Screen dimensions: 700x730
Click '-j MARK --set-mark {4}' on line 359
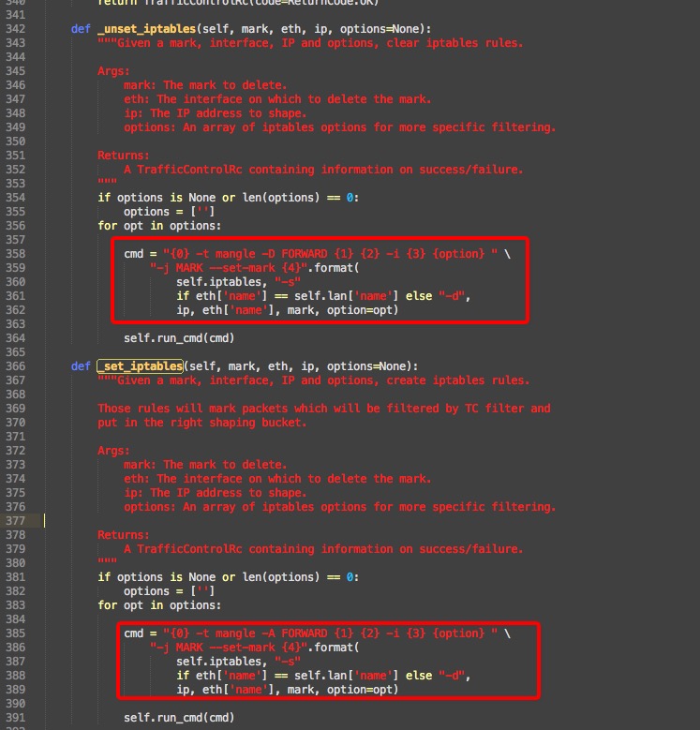coord(229,268)
